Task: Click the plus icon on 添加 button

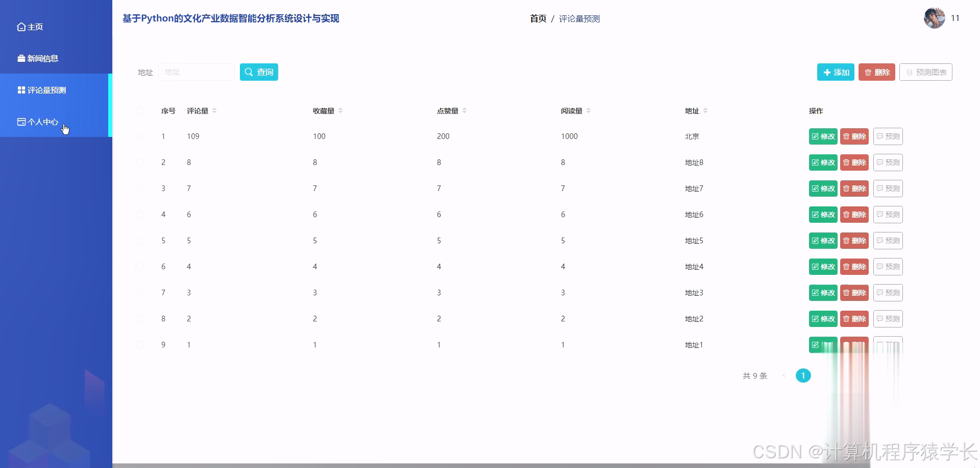Action: (827, 72)
